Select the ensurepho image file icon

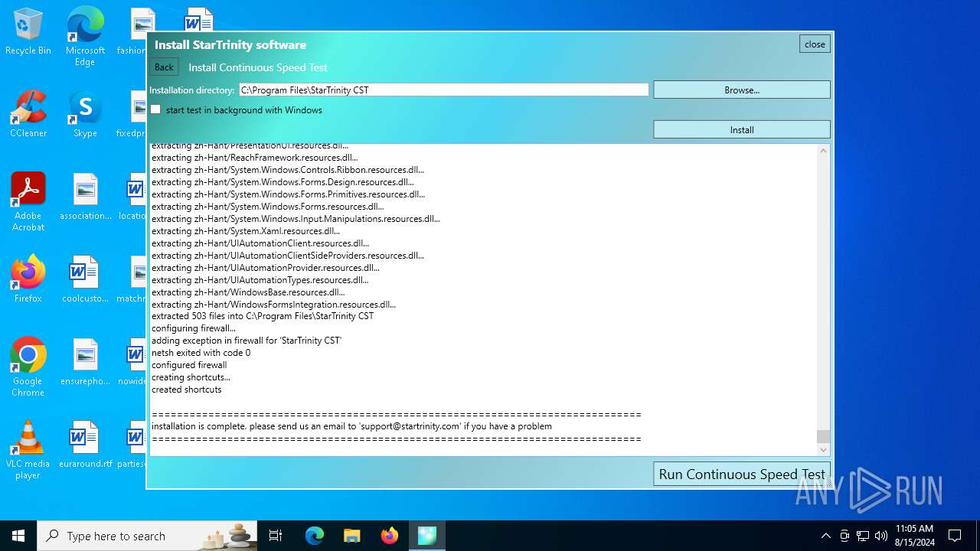tap(85, 362)
